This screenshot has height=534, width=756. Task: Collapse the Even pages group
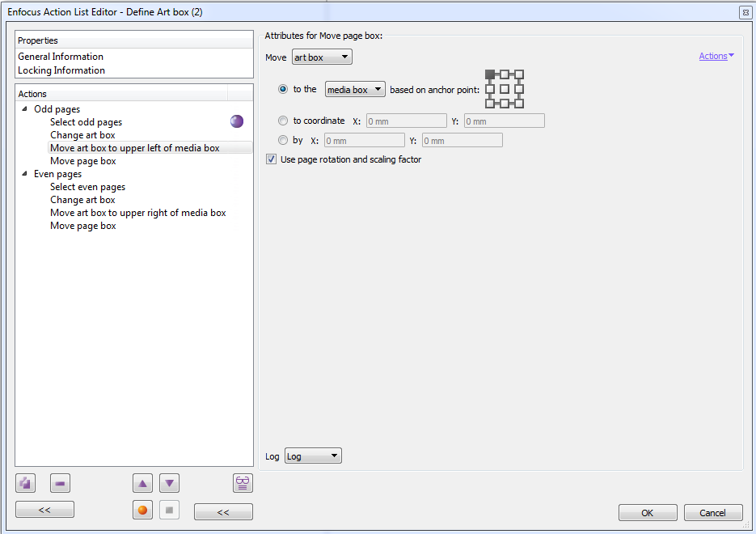point(24,173)
